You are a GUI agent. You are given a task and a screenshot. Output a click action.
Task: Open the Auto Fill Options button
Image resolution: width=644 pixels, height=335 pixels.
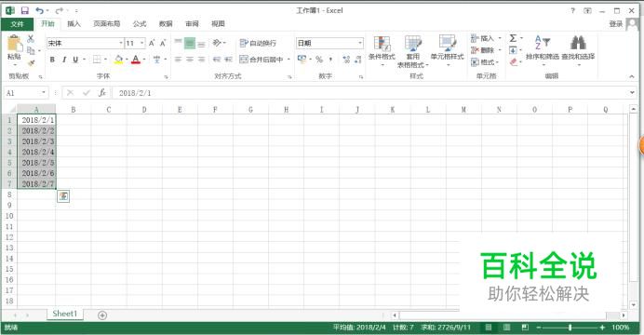[x=63, y=196]
